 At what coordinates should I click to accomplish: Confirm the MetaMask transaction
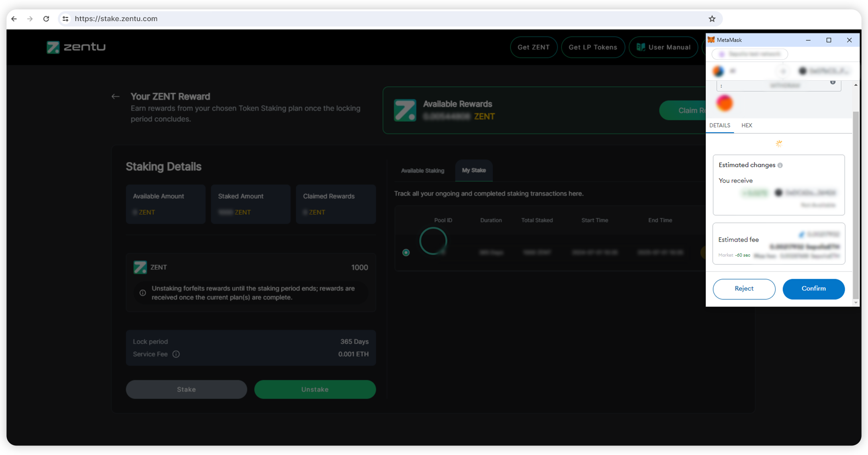pyautogui.click(x=813, y=289)
